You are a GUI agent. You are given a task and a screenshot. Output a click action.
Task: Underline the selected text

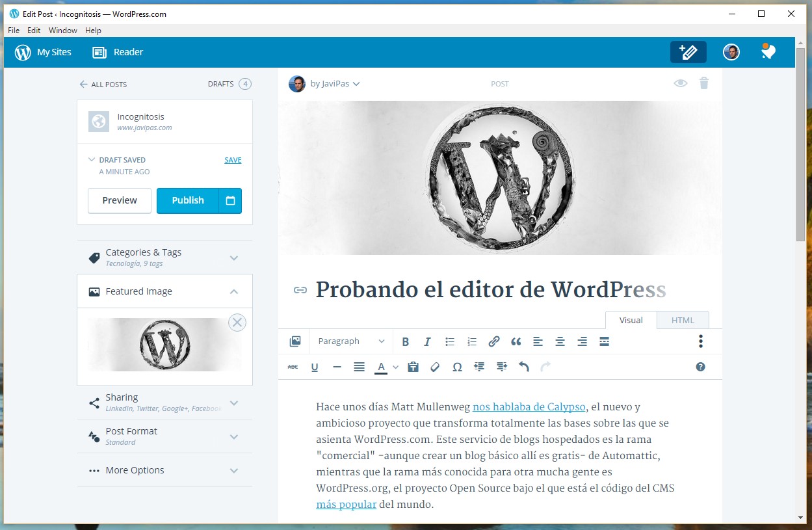coord(315,367)
